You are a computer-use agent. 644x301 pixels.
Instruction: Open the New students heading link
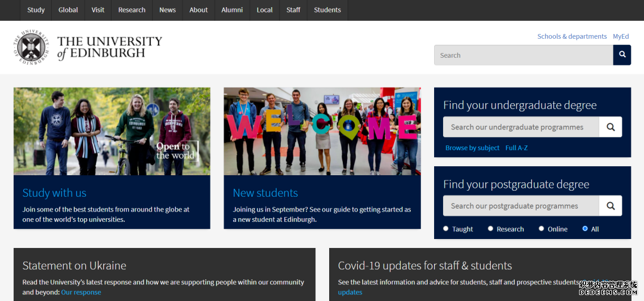(x=265, y=193)
